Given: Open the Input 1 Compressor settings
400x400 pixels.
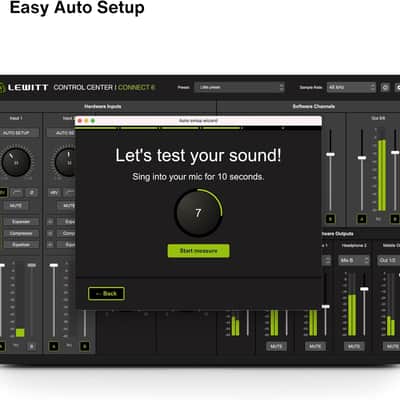Looking at the screenshot, I should [x=21, y=233].
